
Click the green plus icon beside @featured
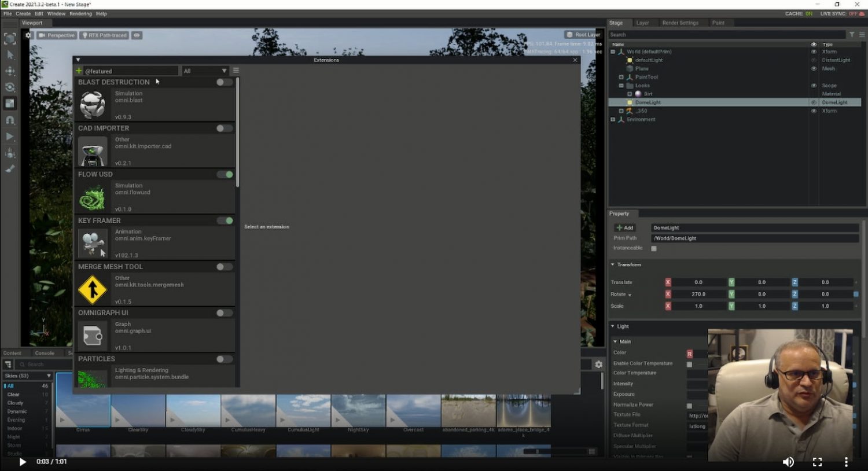(79, 71)
